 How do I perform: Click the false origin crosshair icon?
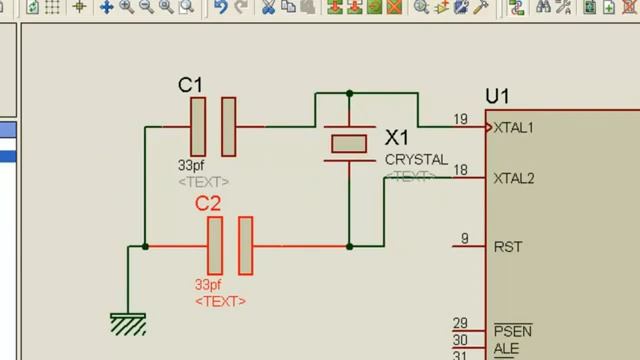pyautogui.click(x=80, y=7)
